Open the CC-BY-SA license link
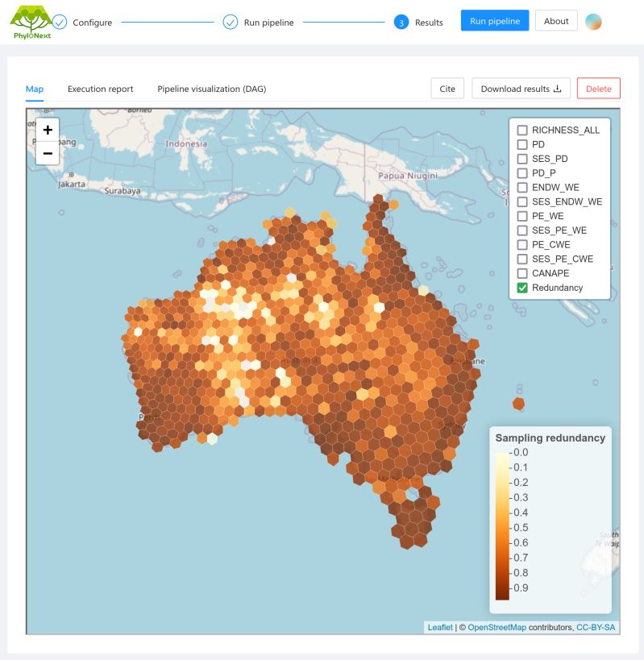644x660 pixels. pos(596,627)
